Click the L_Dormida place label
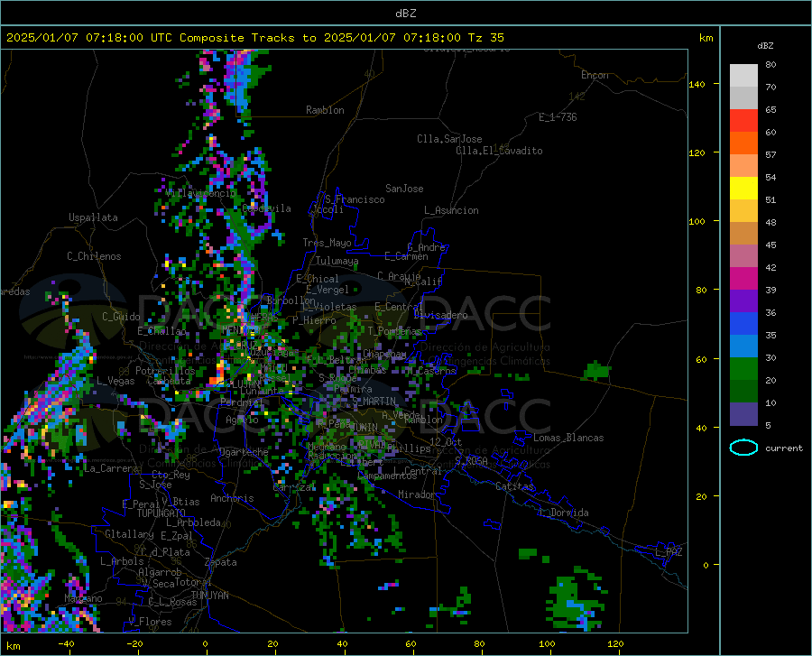This screenshot has width=812, height=656. point(563,513)
